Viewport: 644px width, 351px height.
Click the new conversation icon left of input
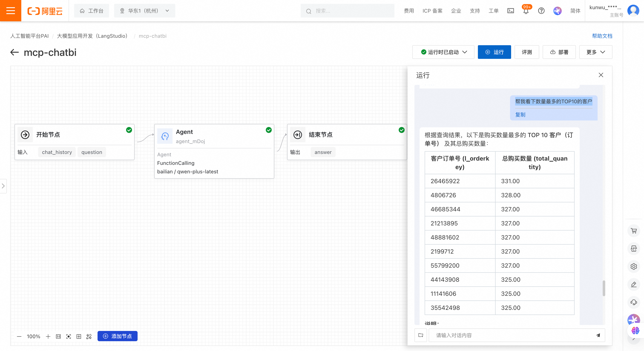click(x=421, y=335)
